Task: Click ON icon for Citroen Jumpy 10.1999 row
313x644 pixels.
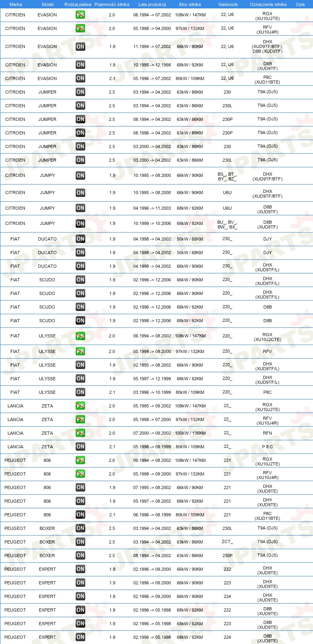Action: click(x=80, y=223)
